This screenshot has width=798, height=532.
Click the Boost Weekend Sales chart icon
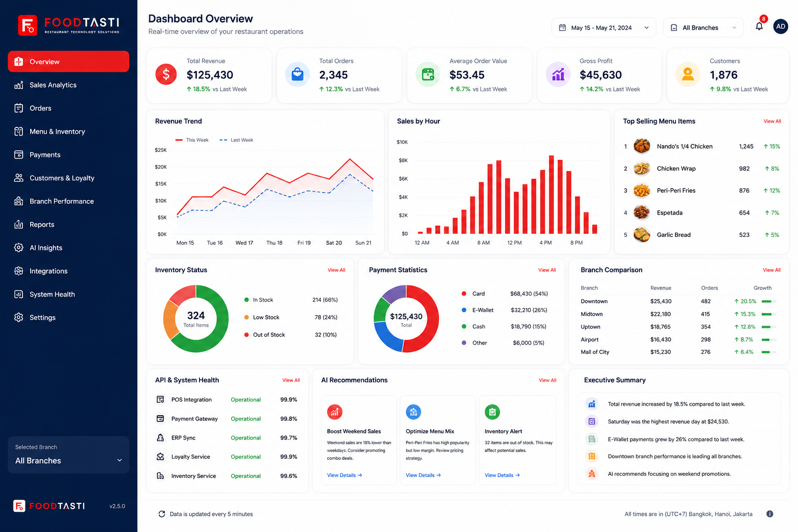pyautogui.click(x=335, y=412)
